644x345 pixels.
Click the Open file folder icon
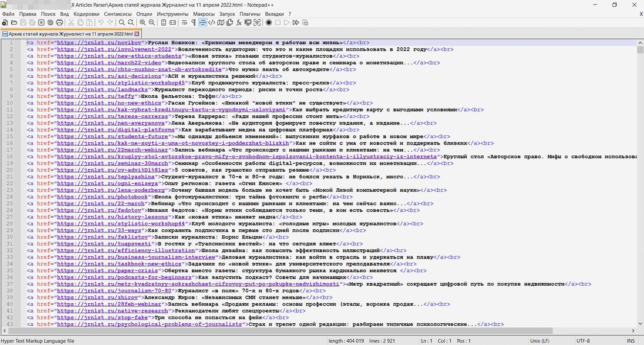pos(14,23)
